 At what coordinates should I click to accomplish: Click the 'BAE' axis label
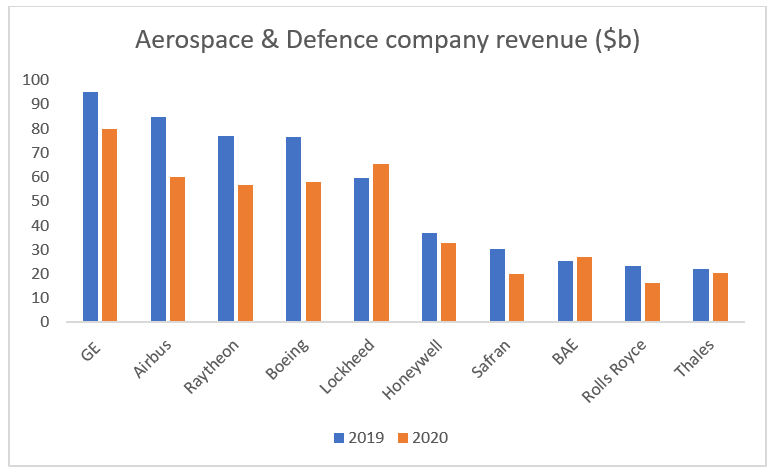[565, 352]
